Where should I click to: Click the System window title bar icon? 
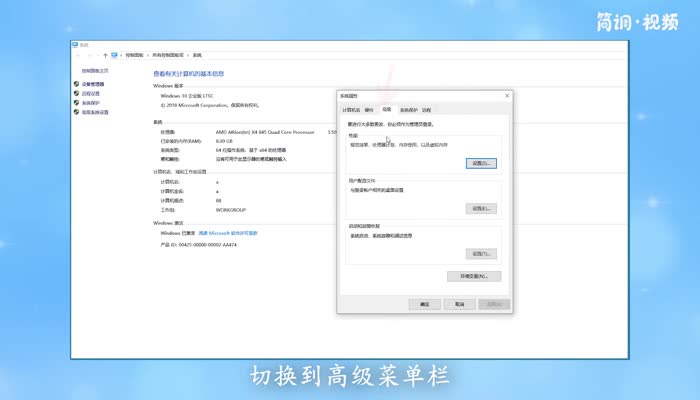[x=75, y=45]
